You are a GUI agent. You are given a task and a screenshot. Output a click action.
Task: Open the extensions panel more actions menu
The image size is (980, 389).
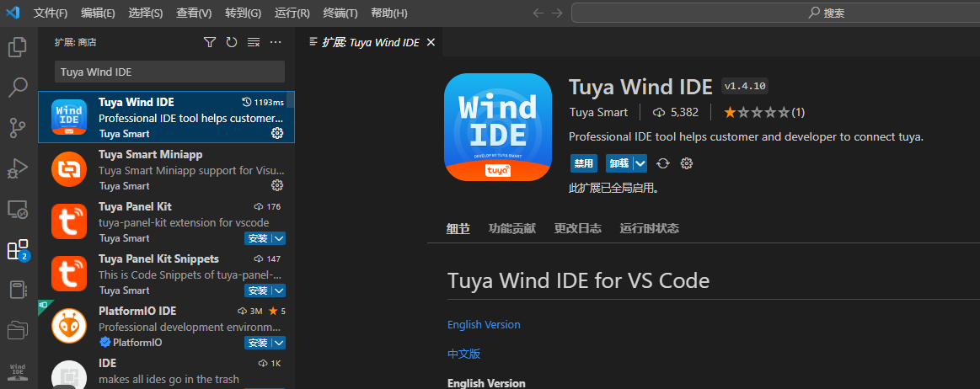(x=276, y=42)
